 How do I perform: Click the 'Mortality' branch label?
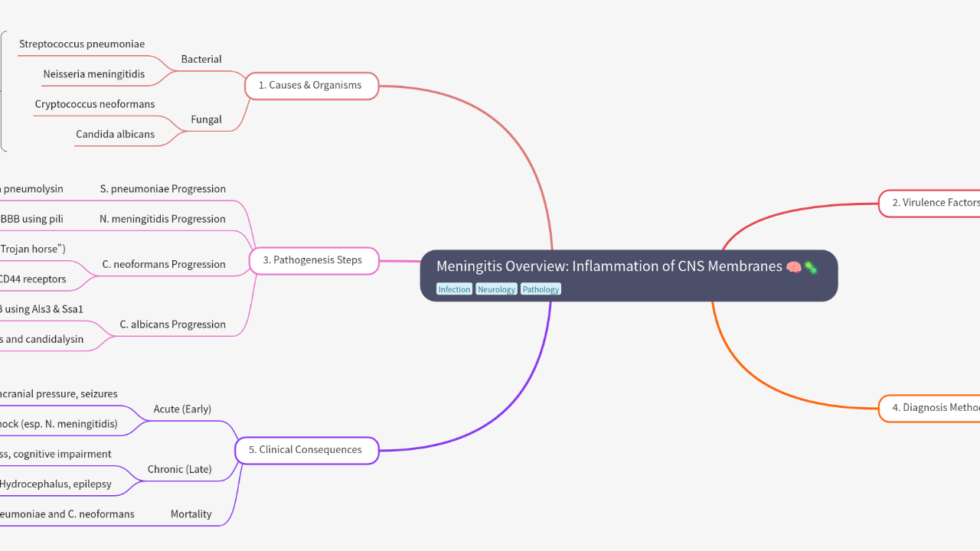coord(191,514)
